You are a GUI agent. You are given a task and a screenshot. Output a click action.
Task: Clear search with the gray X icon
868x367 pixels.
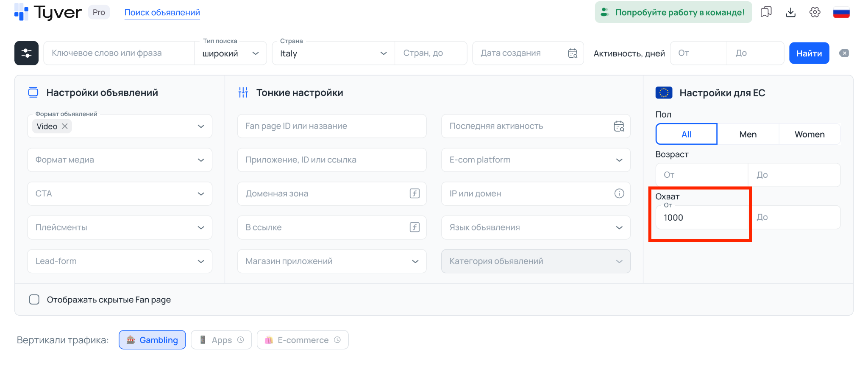[844, 53]
